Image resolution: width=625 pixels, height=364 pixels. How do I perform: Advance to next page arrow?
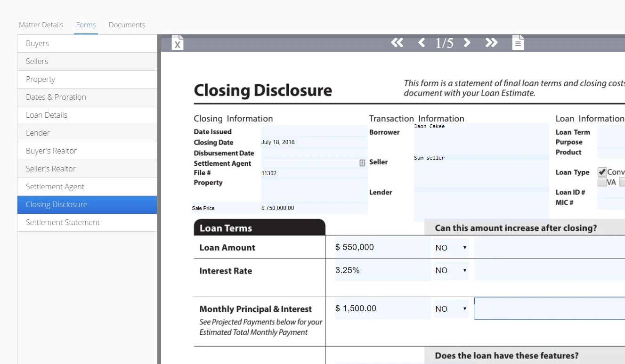pyautogui.click(x=467, y=43)
